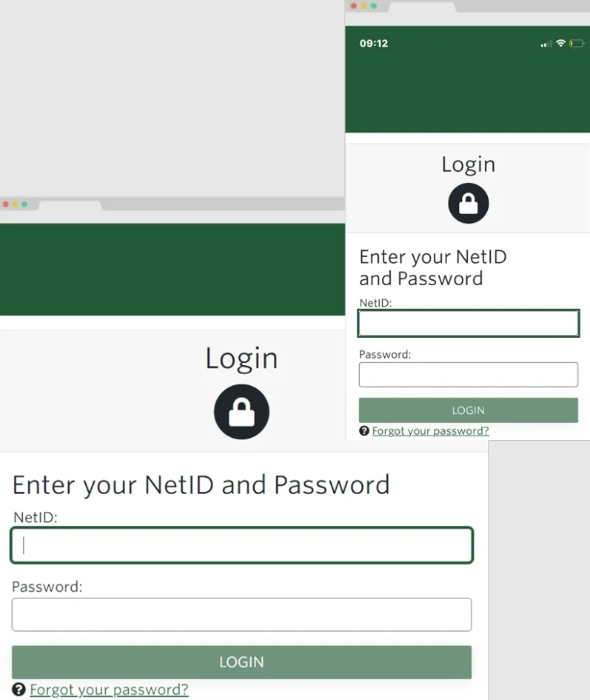Select the blank browser tab of the desktop window
The width and height of the screenshot is (590, 700).
tap(69, 205)
